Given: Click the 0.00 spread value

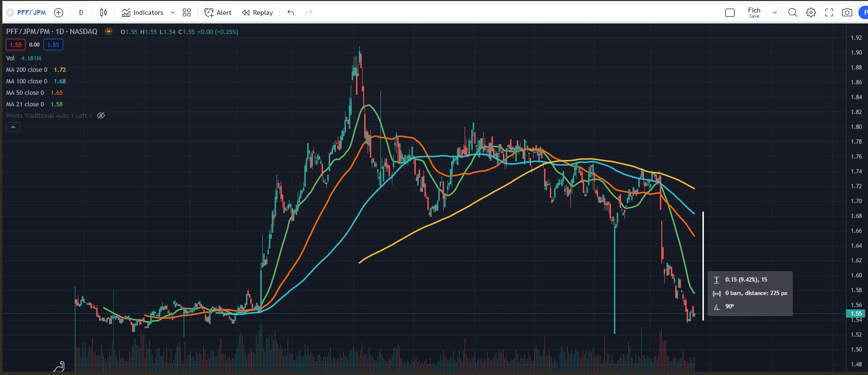Looking at the screenshot, I should tap(34, 45).
